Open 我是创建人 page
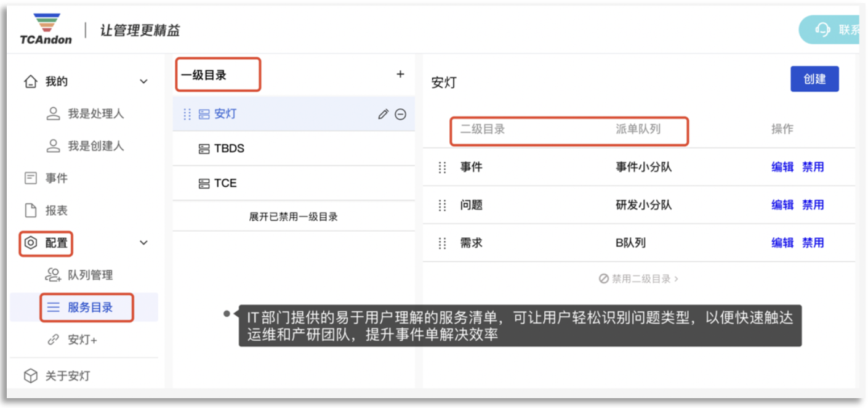 [x=95, y=146]
